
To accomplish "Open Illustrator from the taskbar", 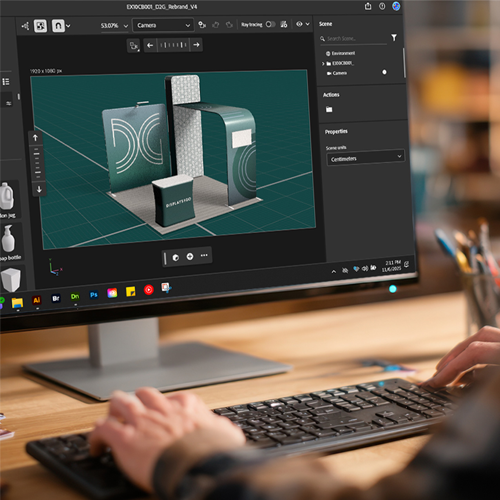I will pos(37,300).
